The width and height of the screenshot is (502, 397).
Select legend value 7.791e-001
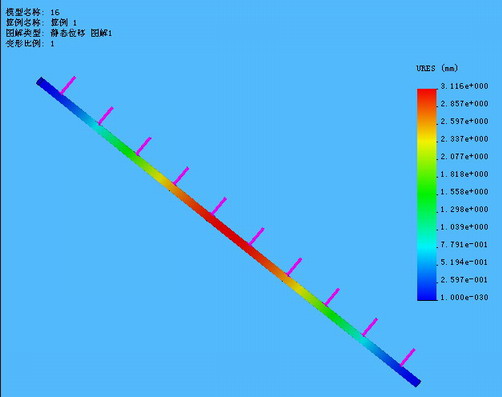(x=464, y=245)
